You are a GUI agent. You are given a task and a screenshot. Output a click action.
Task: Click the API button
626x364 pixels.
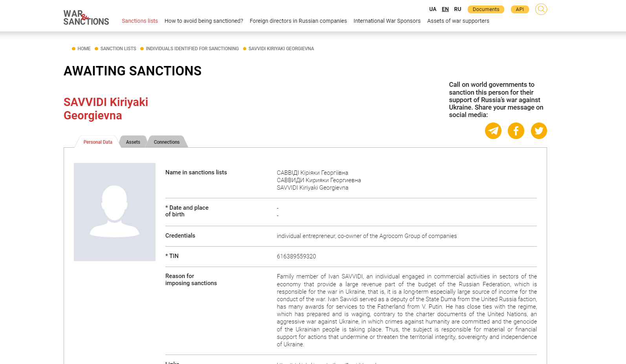[520, 9]
